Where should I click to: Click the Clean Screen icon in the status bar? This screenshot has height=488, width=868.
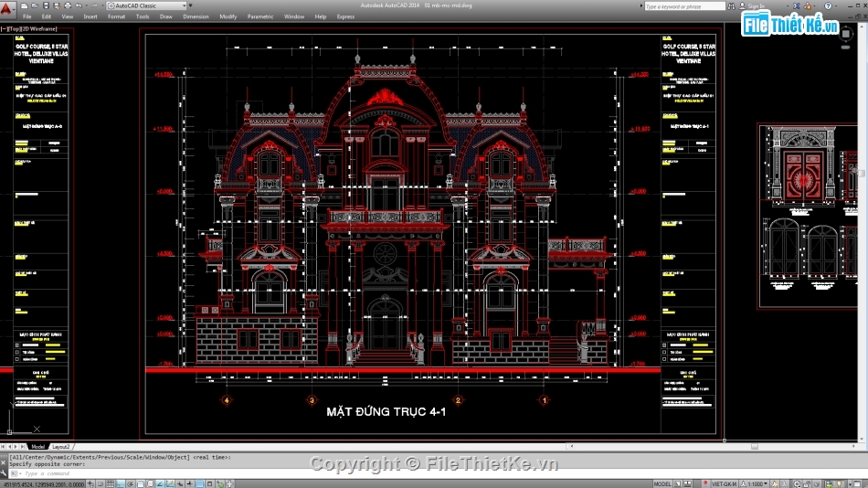[857, 484]
